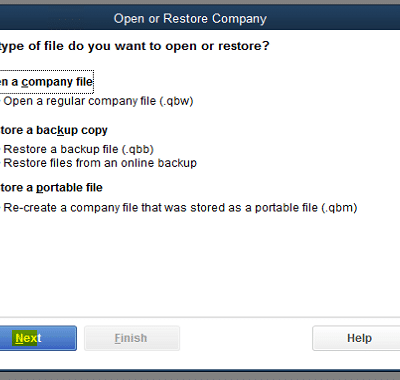Click the "Re-create a company file" (.qbm) description
This screenshot has width=400, height=380.
(180, 208)
